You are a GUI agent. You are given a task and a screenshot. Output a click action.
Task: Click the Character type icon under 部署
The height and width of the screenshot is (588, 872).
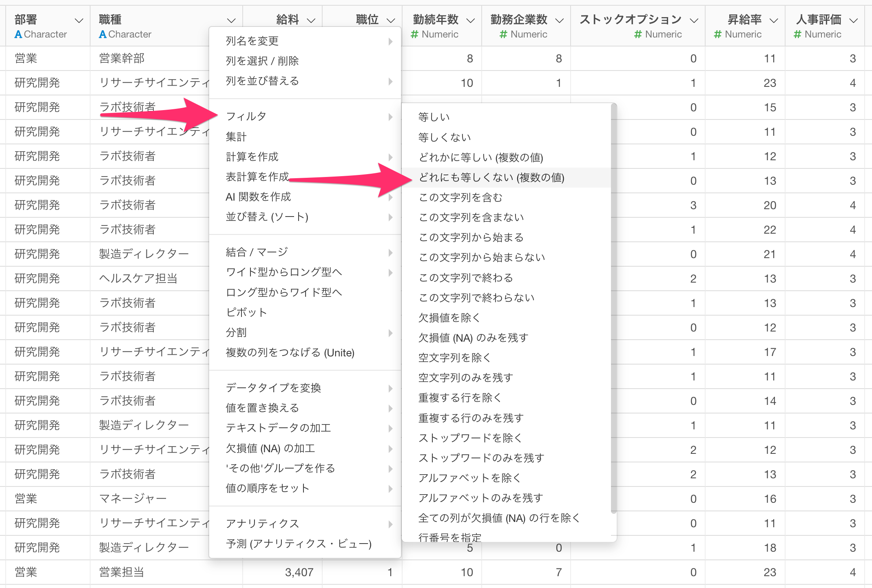[x=18, y=35]
